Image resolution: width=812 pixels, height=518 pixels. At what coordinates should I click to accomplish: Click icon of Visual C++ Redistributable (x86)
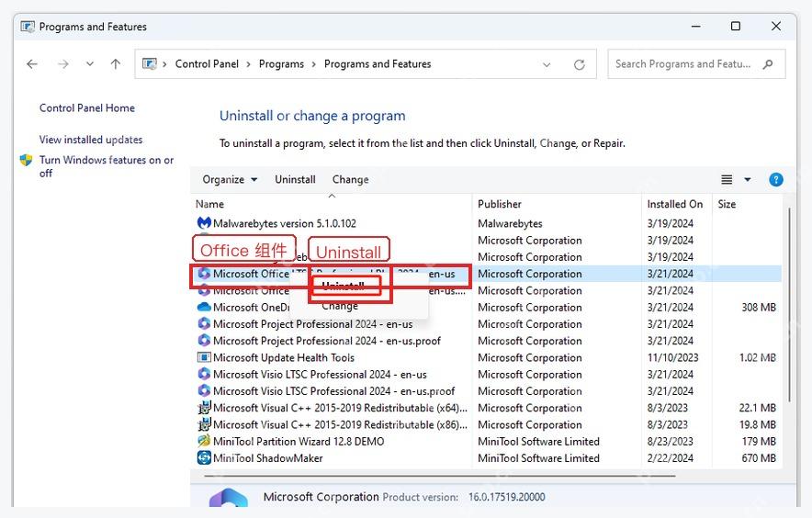(x=204, y=424)
